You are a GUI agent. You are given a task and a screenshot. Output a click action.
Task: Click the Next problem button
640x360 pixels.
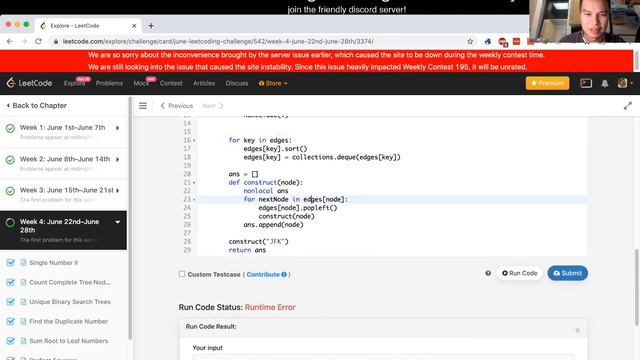(213, 106)
